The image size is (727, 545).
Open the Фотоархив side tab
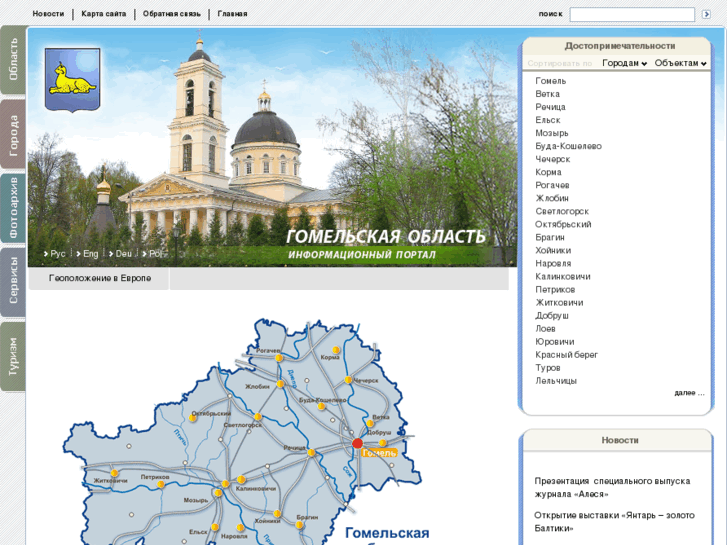click(13, 208)
